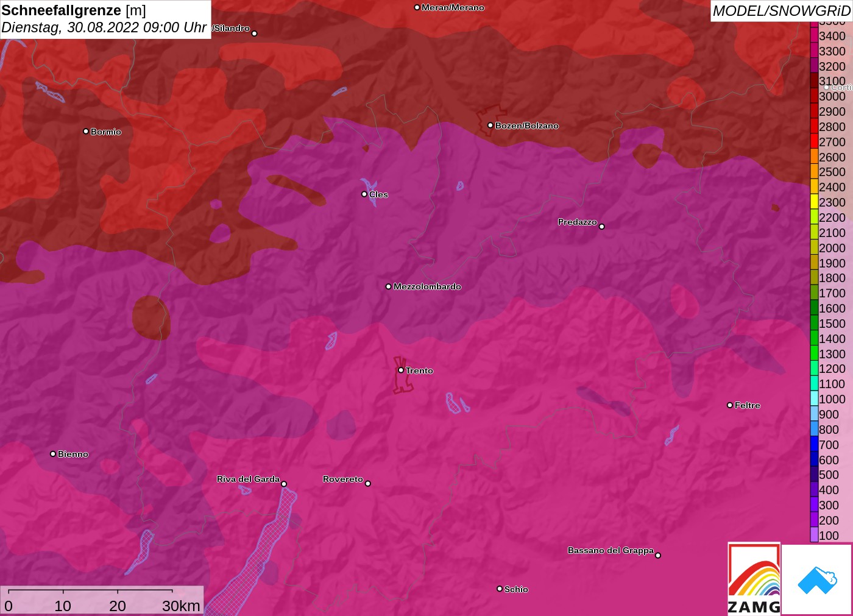Screen dimensions: 853x616
Task: Select the 1000 cyan legend swatch
Action: pyautogui.click(x=814, y=398)
